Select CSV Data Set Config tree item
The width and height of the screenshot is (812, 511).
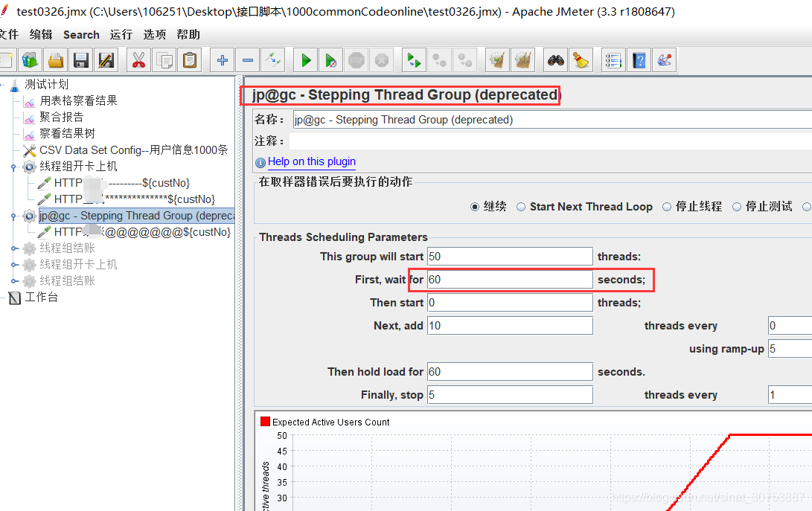tap(134, 150)
